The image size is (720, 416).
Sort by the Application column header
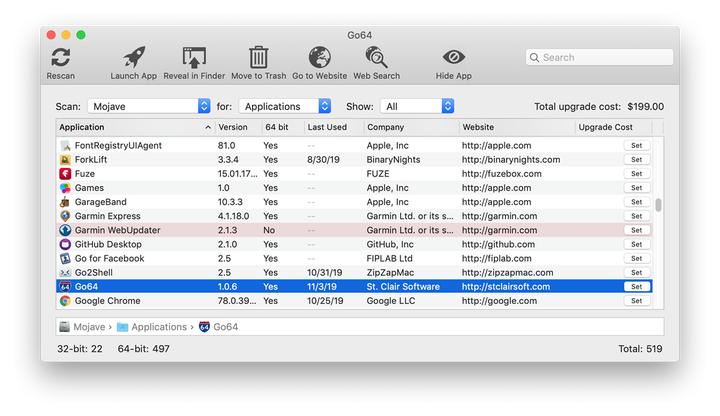tap(135, 127)
